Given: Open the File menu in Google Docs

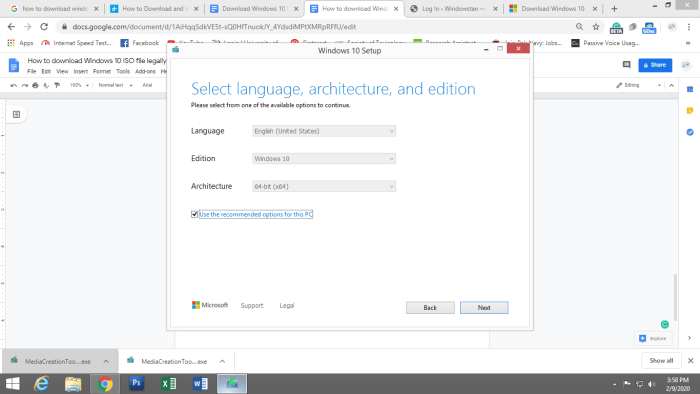Looking at the screenshot, I should (31, 71).
